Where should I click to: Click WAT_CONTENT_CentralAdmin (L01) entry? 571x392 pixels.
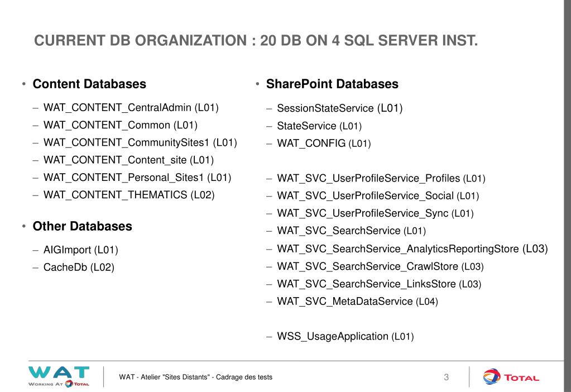tap(131, 108)
